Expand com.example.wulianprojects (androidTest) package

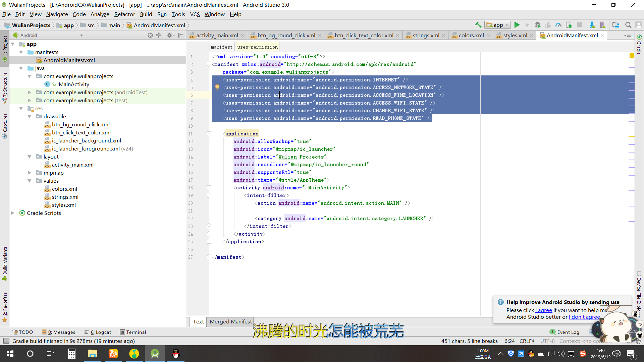point(30,92)
